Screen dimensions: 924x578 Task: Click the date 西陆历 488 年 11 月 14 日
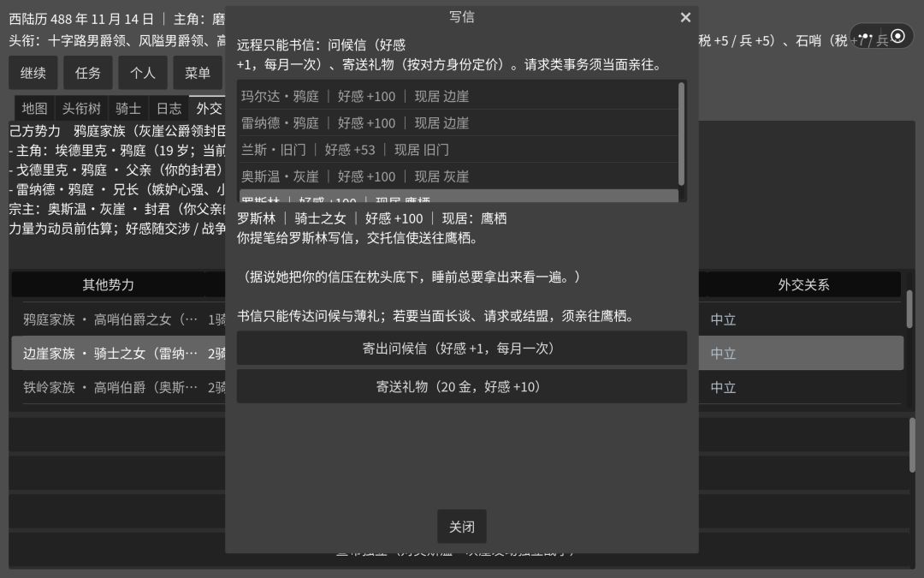(81, 20)
